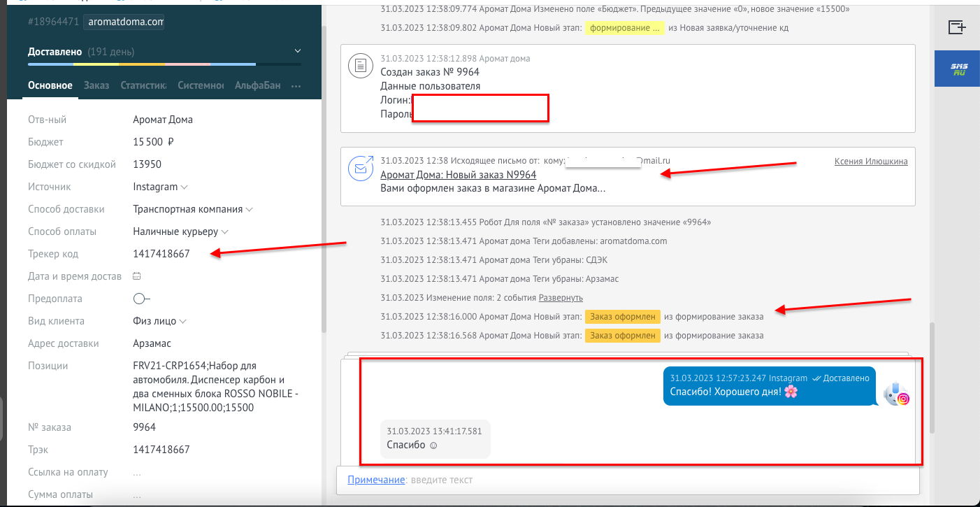Click the Ксения Илюшкина link

pos(871,161)
